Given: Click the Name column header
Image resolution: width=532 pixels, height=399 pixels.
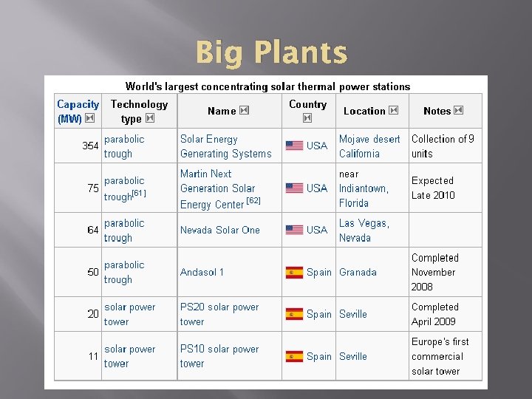Looking at the screenshot, I should 230,111.
